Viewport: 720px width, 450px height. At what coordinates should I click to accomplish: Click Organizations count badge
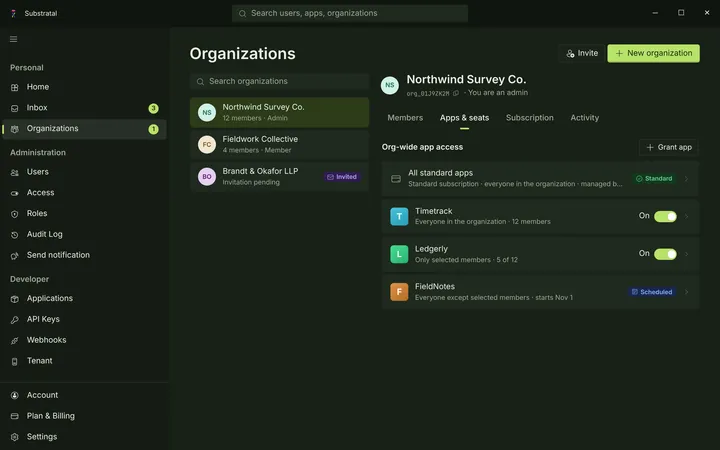[x=153, y=129]
